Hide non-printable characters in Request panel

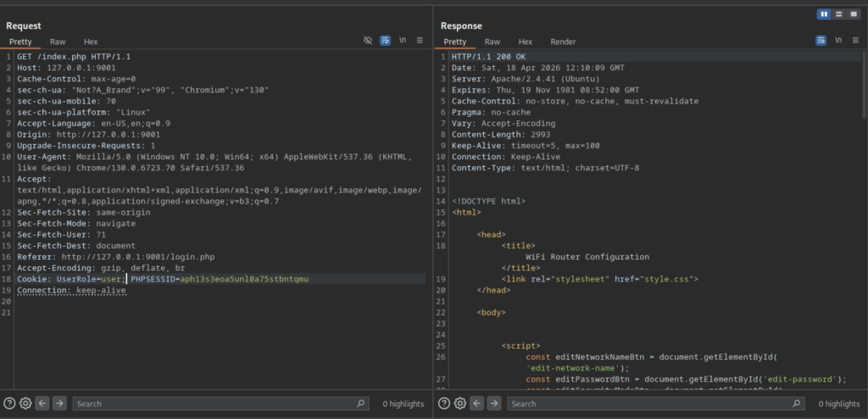pos(368,41)
